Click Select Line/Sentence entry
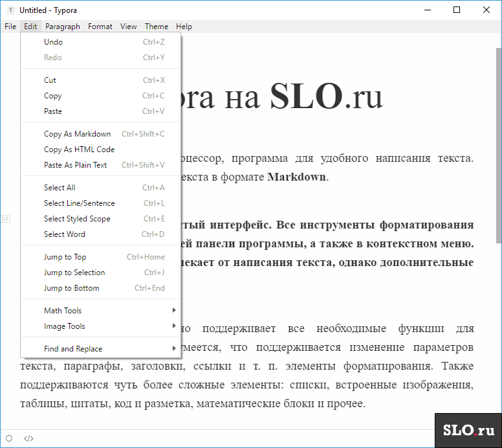This screenshot has width=502, height=448. point(101,203)
